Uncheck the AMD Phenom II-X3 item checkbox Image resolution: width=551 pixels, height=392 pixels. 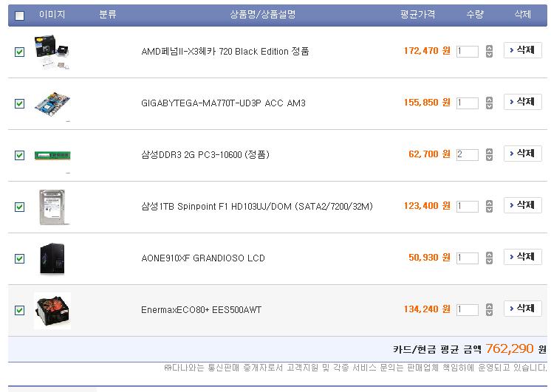click(x=20, y=52)
